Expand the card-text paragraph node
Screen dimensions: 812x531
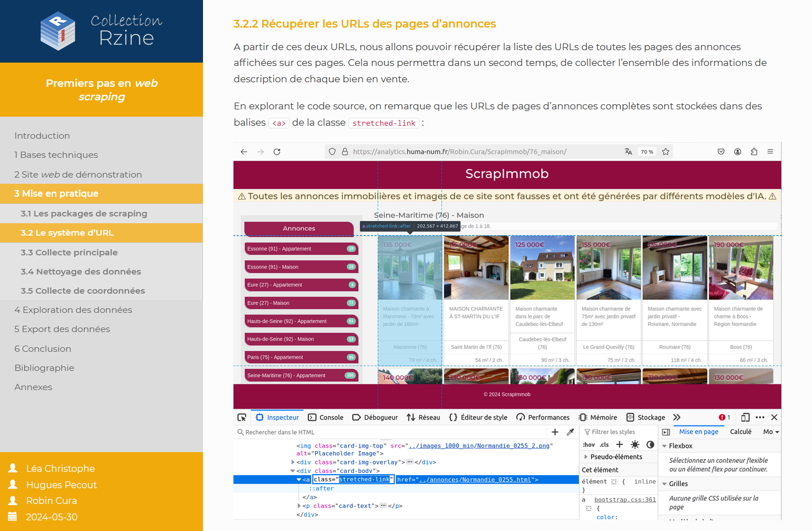click(299, 506)
